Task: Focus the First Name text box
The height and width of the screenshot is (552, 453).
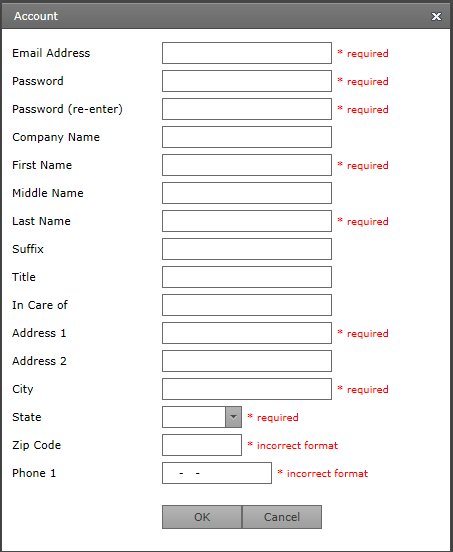Action: pyautogui.click(x=247, y=165)
